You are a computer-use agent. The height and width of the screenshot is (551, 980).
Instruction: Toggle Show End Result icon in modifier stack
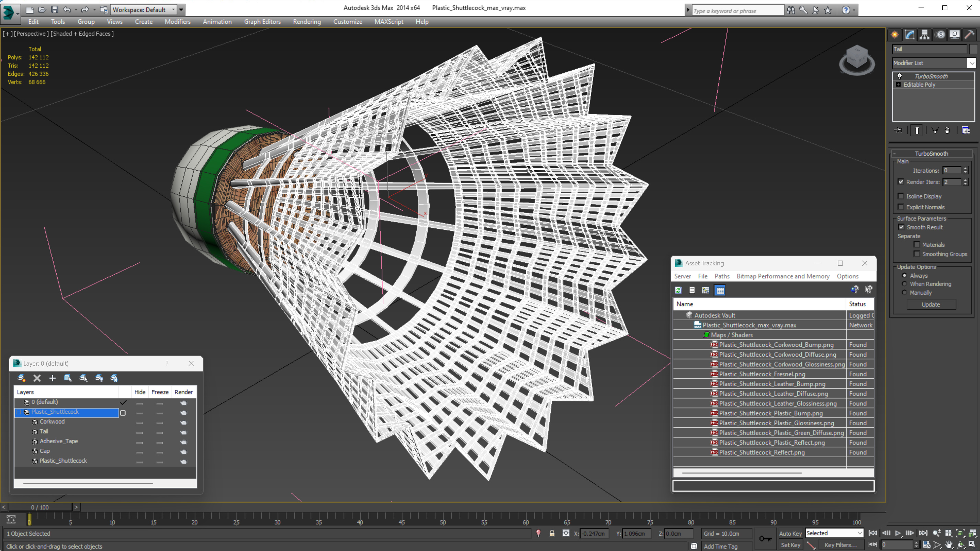click(917, 130)
